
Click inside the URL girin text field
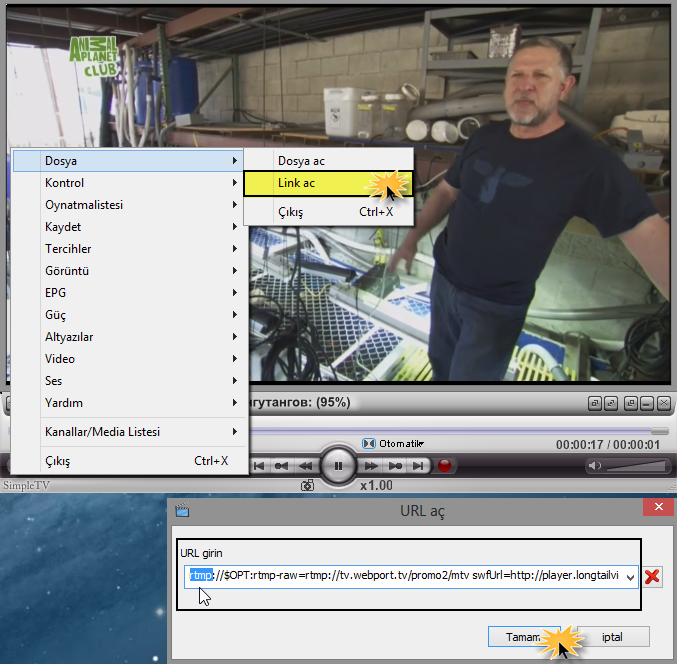(x=400, y=578)
